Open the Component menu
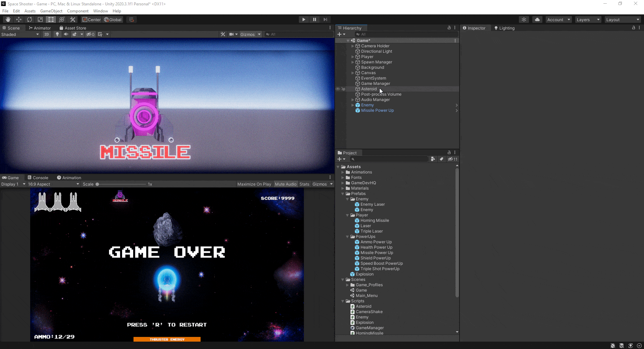 78,11
